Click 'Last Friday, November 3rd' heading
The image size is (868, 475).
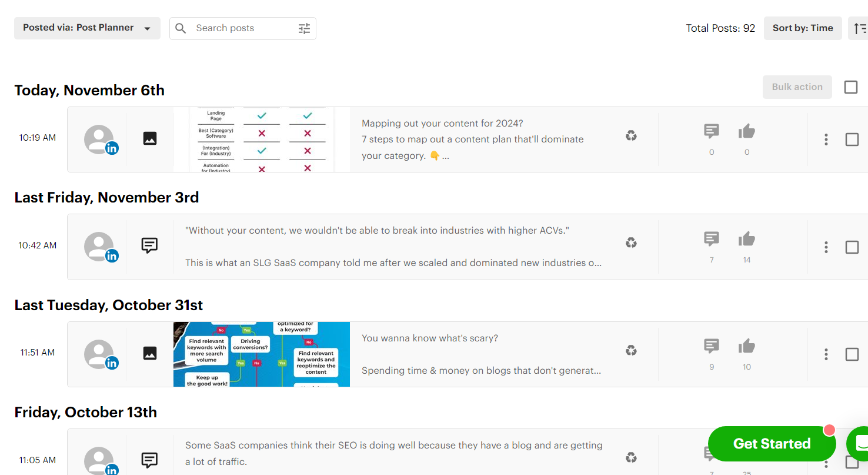[106, 197]
